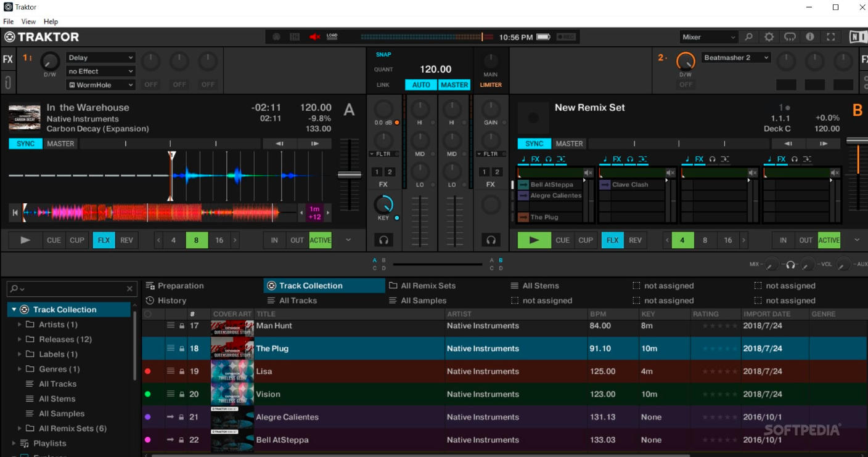Image resolution: width=868 pixels, height=457 pixels.
Task: Open the Help menu
Action: tap(51, 22)
